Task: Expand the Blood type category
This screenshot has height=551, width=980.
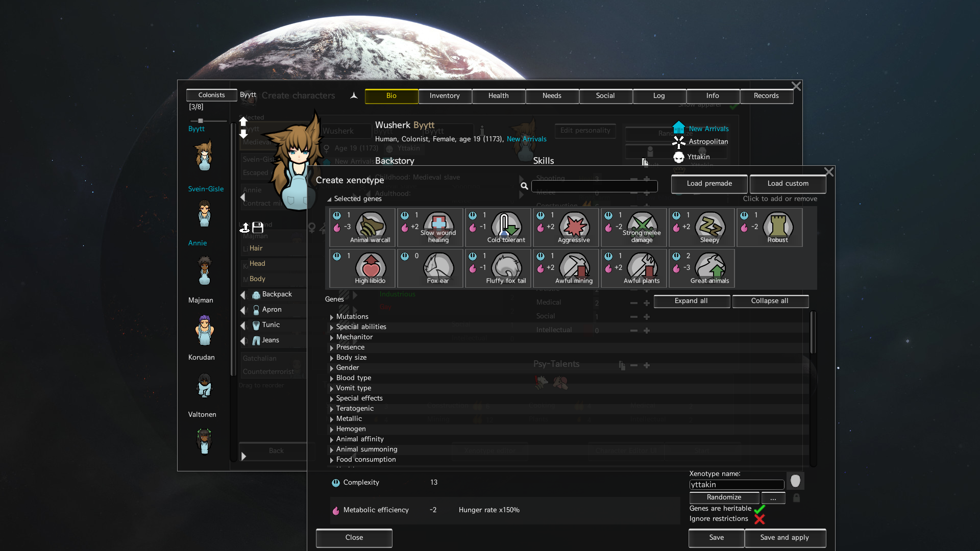Action: point(332,379)
